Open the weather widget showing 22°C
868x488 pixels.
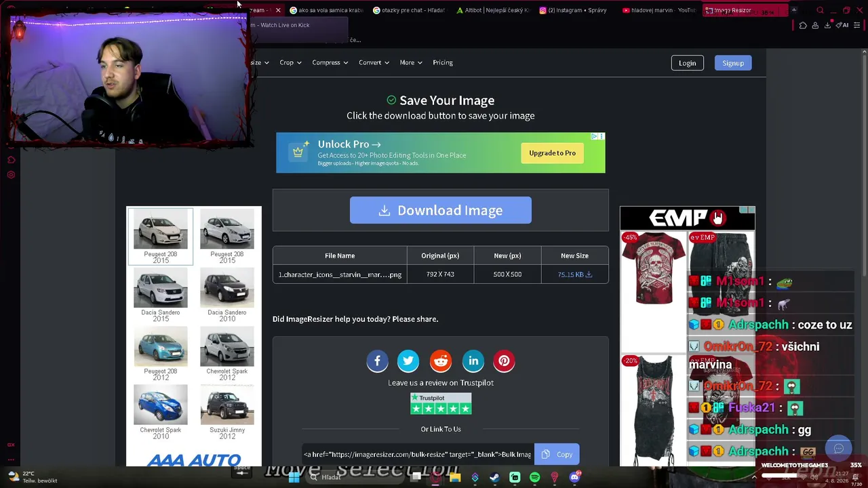[x=33, y=477]
